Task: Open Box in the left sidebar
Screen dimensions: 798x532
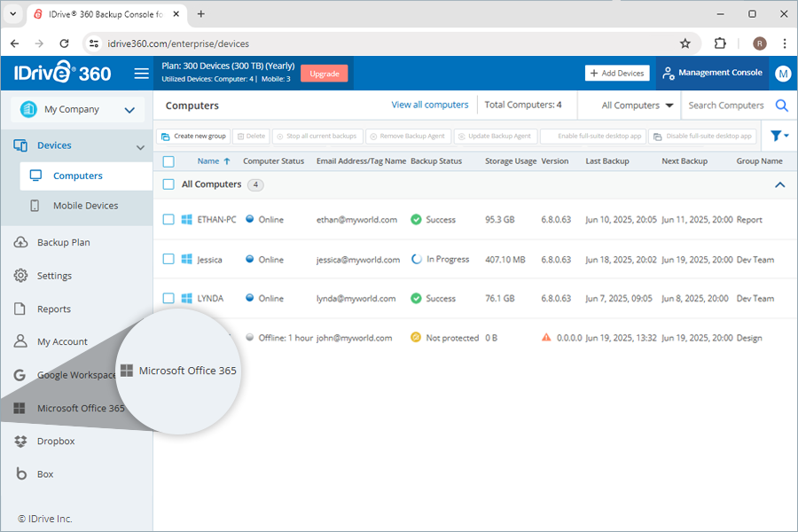Action: point(45,474)
